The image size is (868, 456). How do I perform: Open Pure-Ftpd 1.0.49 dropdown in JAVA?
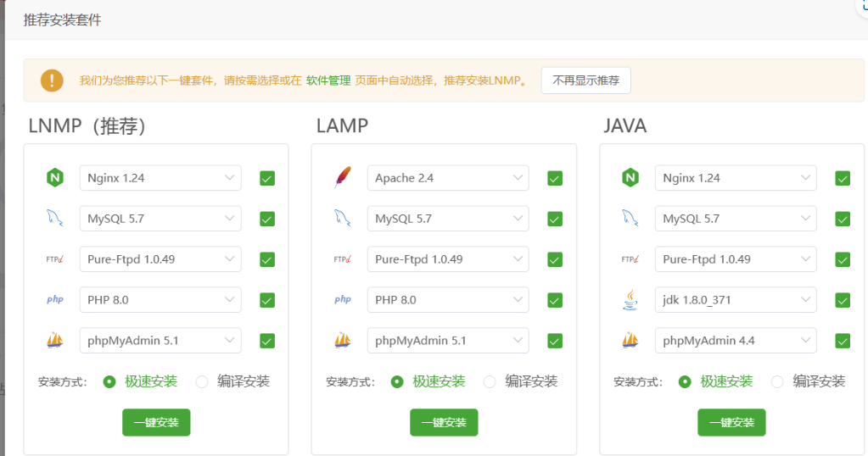(736, 259)
